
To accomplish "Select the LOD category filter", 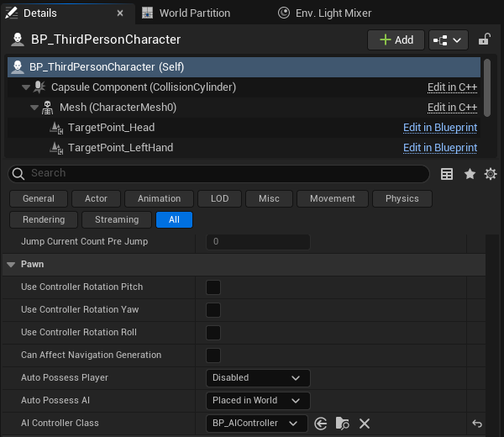I will [x=219, y=198].
